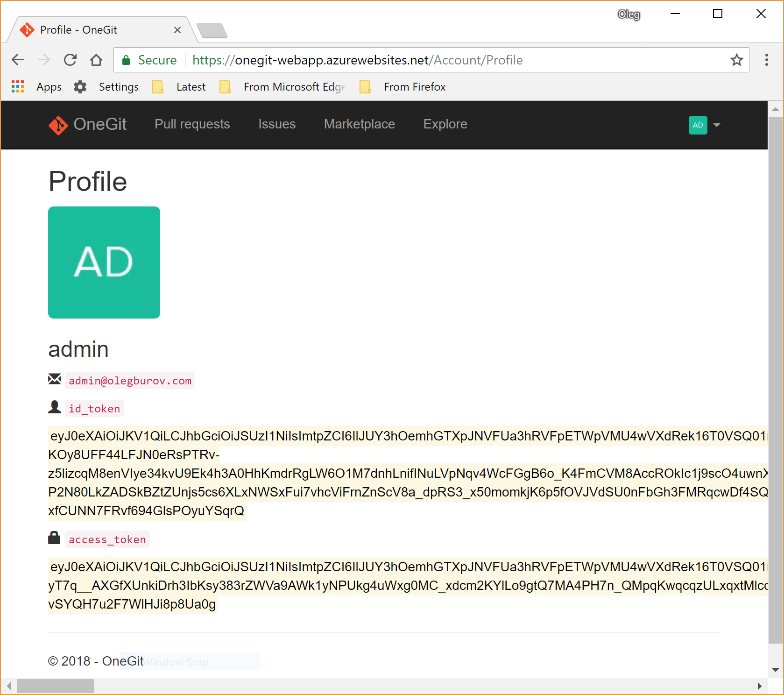Go to browser home page
Image resolution: width=784 pixels, height=695 pixels.
pyautogui.click(x=96, y=60)
